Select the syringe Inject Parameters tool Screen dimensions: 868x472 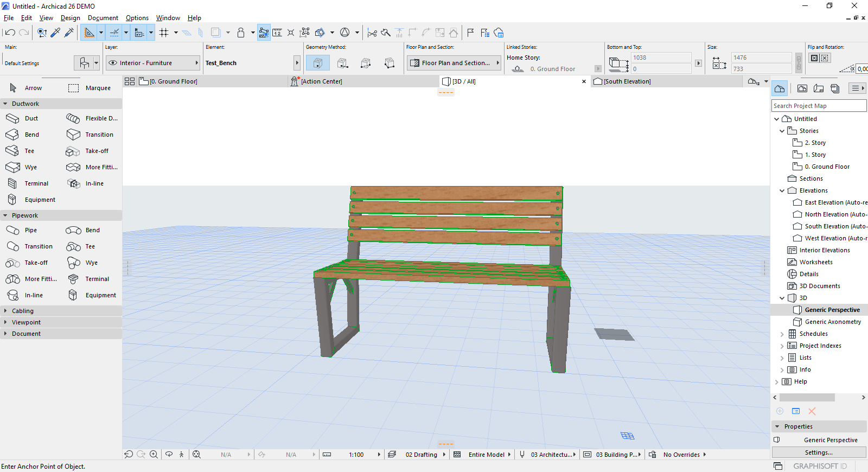[69, 33]
